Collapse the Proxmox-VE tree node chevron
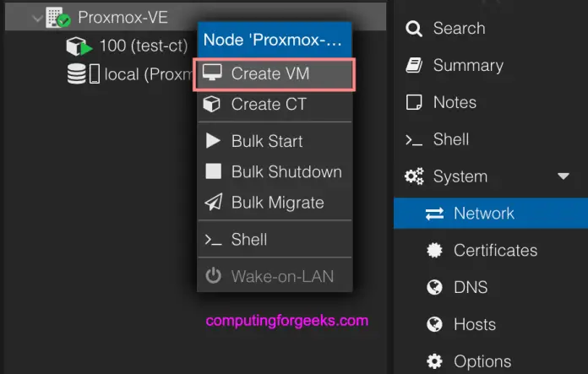This screenshot has height=374, width=588. coord(37,17)
